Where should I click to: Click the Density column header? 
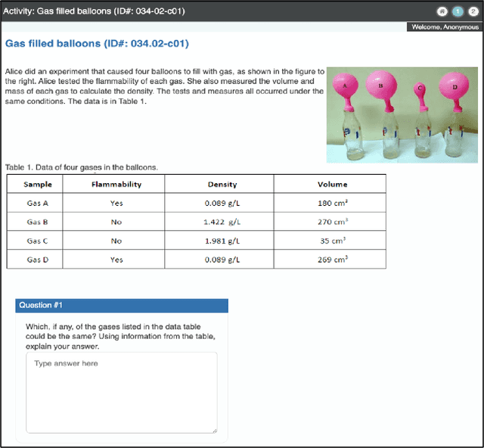[219, 184]
